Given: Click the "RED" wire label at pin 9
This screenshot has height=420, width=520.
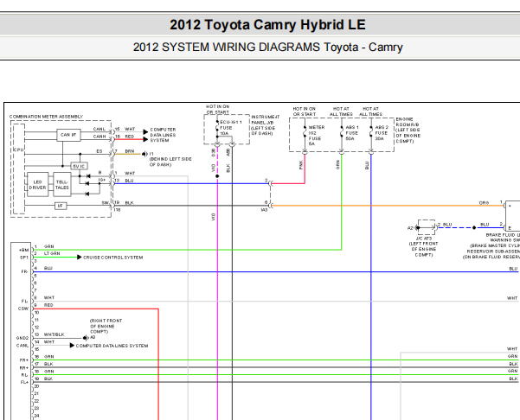Looking at the screenshot, I should tap(48, 305).
